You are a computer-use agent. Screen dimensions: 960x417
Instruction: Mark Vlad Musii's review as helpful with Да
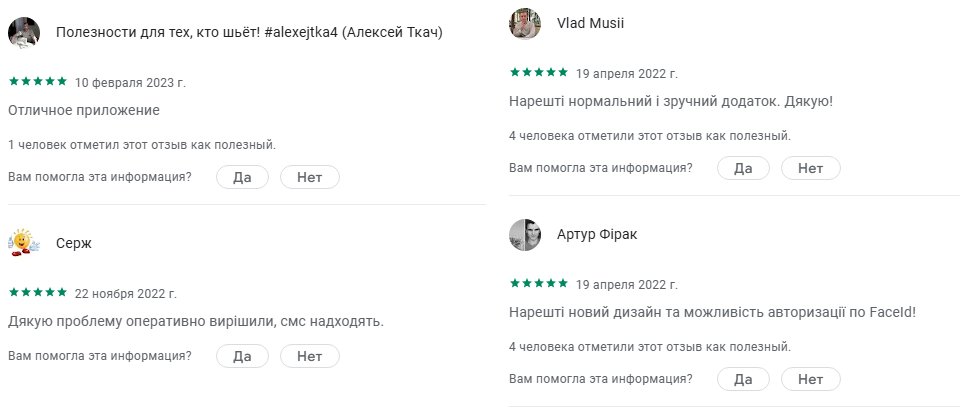tap(743, 168)
